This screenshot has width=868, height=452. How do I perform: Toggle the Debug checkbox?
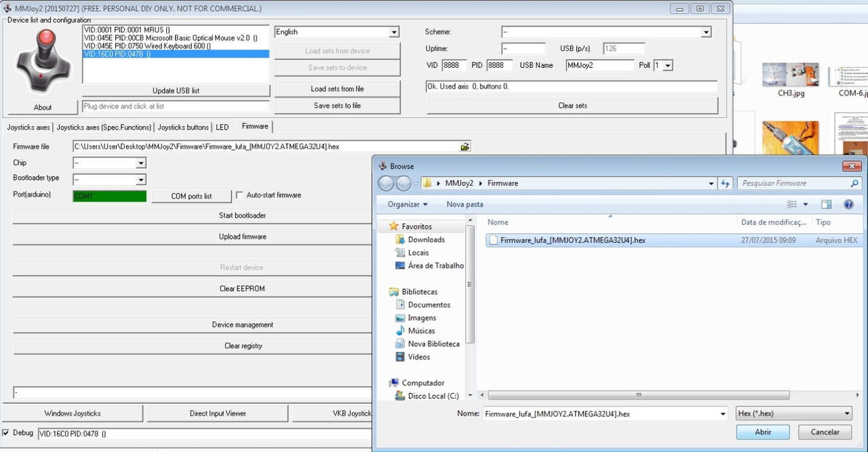click(6, 433)
